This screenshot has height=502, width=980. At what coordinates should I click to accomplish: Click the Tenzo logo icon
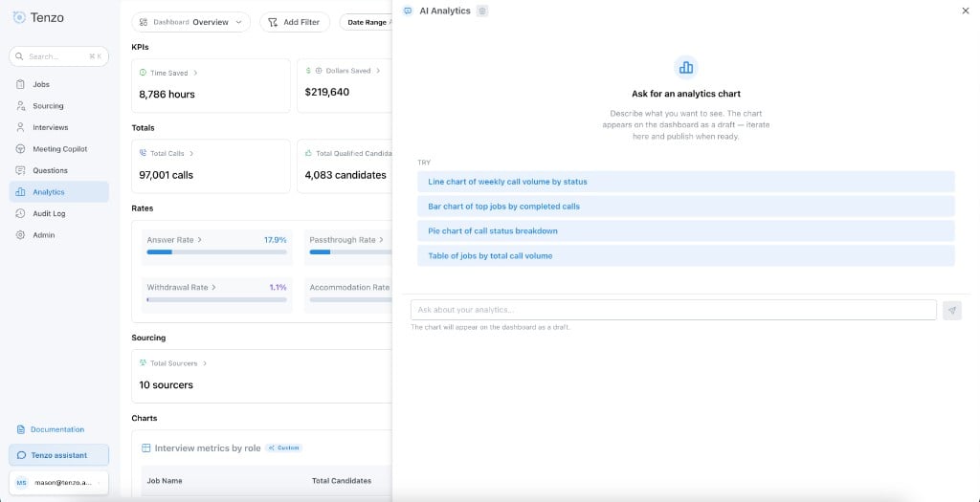click(x=19, y=17)
